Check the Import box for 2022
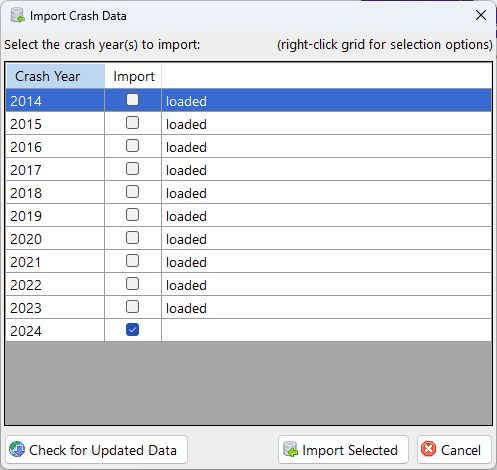This screenshot has height=470, width=497. 132,284
